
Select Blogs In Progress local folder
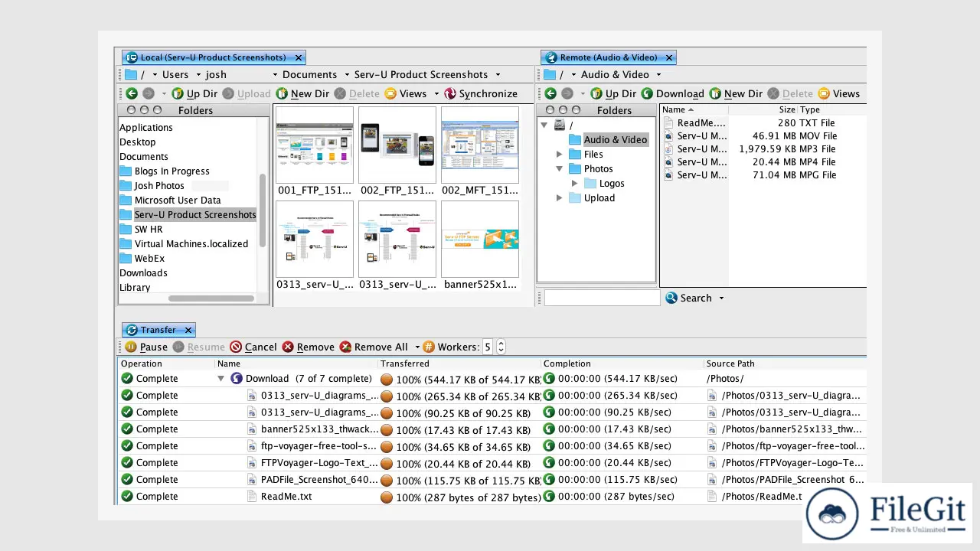pyautogui.click(x=165, y=171)
